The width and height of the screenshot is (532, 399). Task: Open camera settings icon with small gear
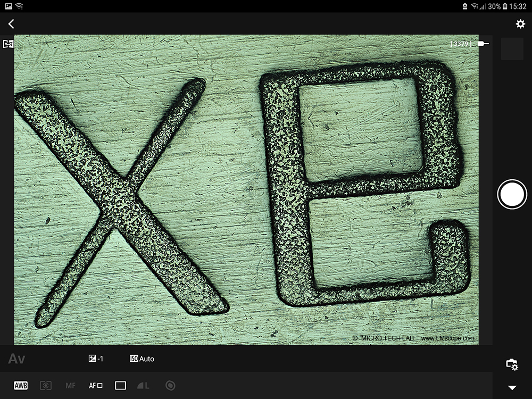coord(512,364)
